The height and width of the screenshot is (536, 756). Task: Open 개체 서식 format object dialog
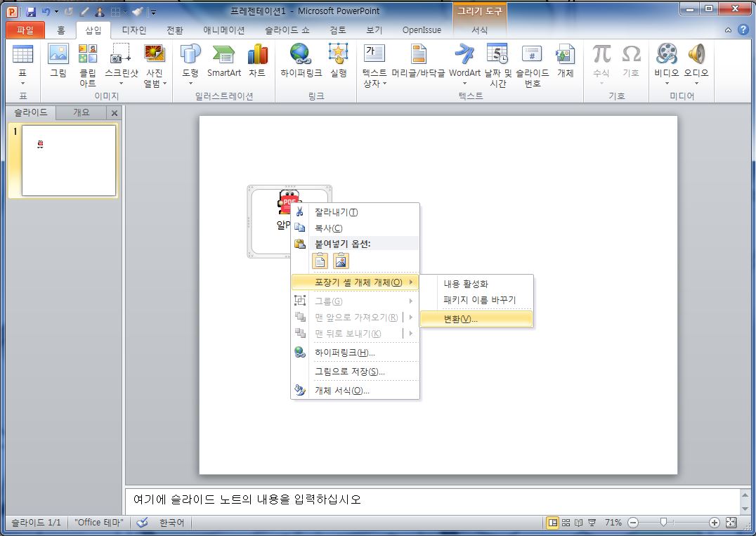click(356, 391)
